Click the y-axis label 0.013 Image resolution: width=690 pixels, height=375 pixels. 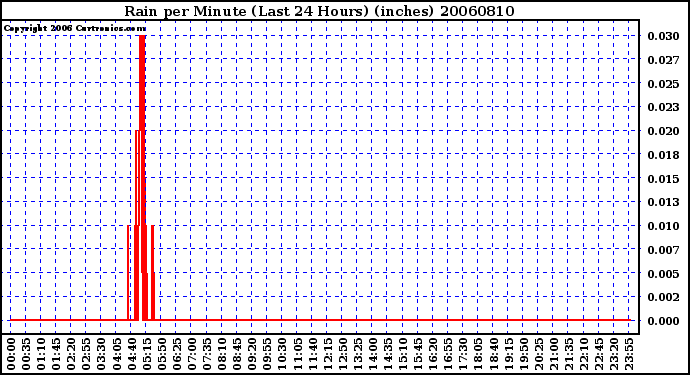point(663,202)
